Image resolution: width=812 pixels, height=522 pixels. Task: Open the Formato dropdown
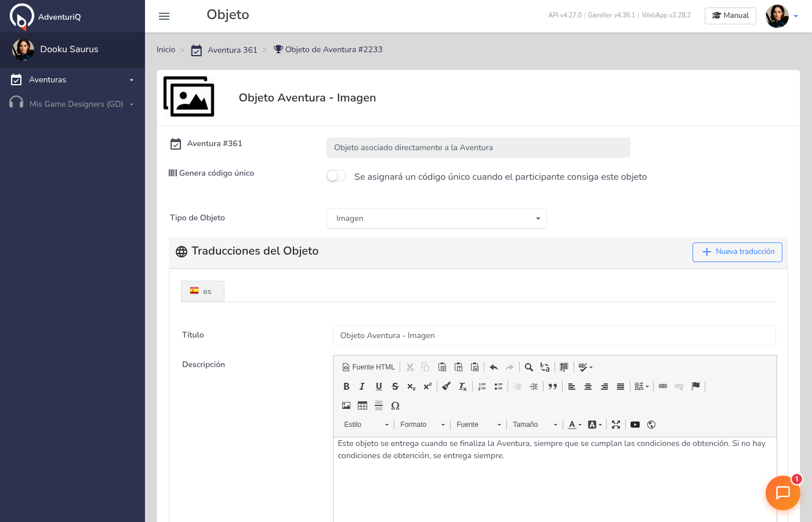coord(422,425)
